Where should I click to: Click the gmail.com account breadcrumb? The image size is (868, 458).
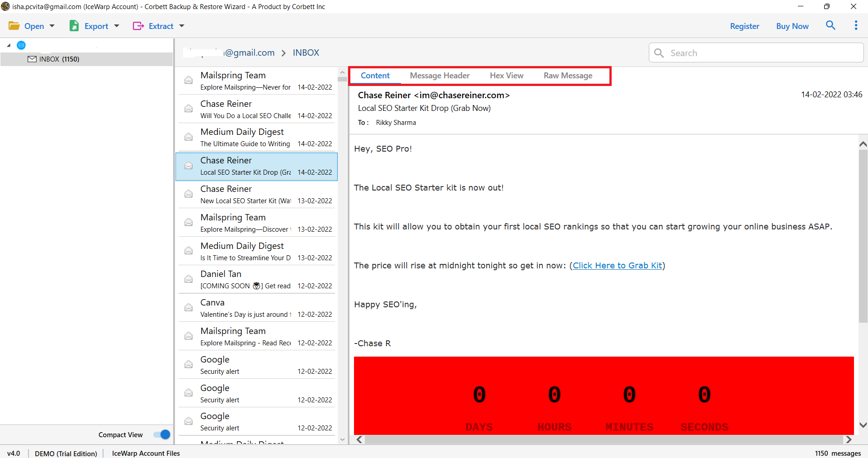[x=229, y=53]
